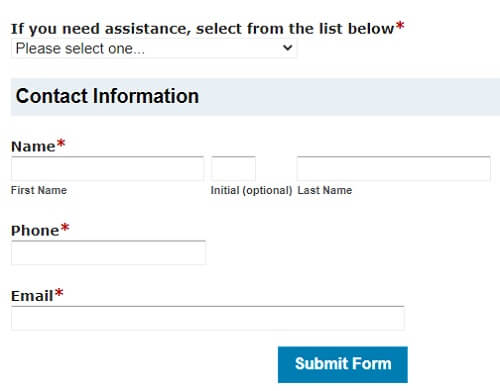
Task: Click the red asterisk beside Phone
Action: 65,228
